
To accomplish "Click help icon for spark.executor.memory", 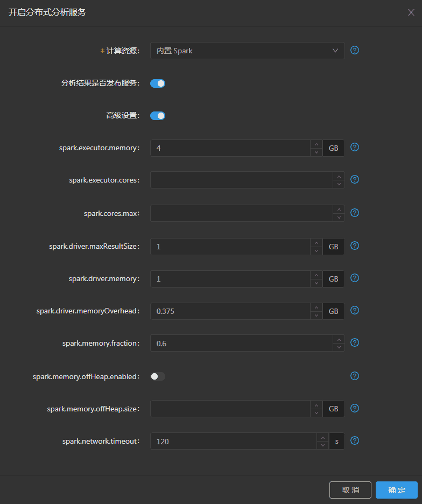I will click(x=355, y=147).
